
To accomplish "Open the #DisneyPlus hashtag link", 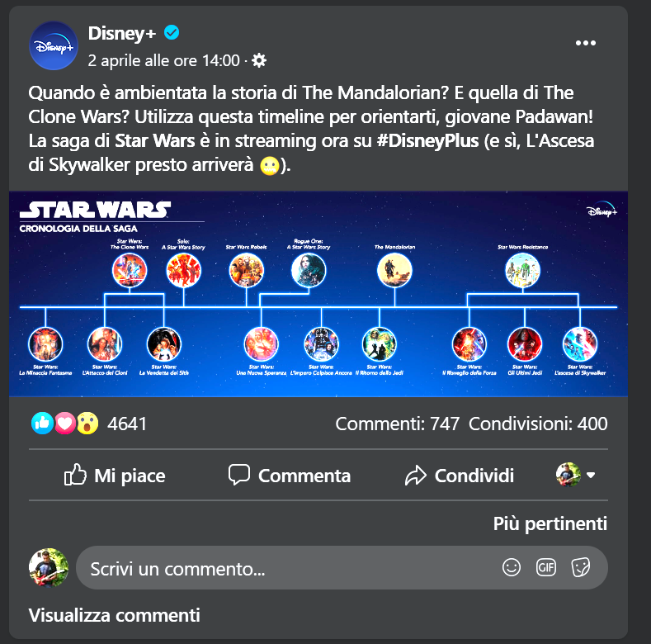I will [x=427, y=141].
